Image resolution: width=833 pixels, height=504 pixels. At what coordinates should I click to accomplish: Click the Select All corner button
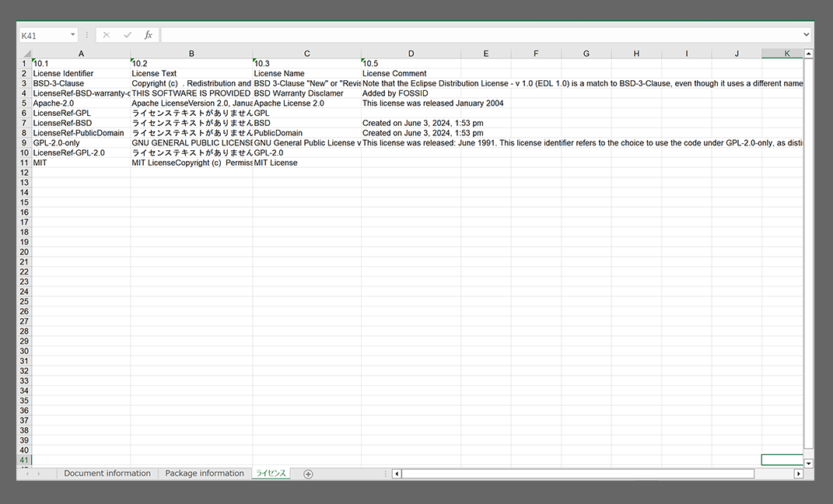(24, 54)
